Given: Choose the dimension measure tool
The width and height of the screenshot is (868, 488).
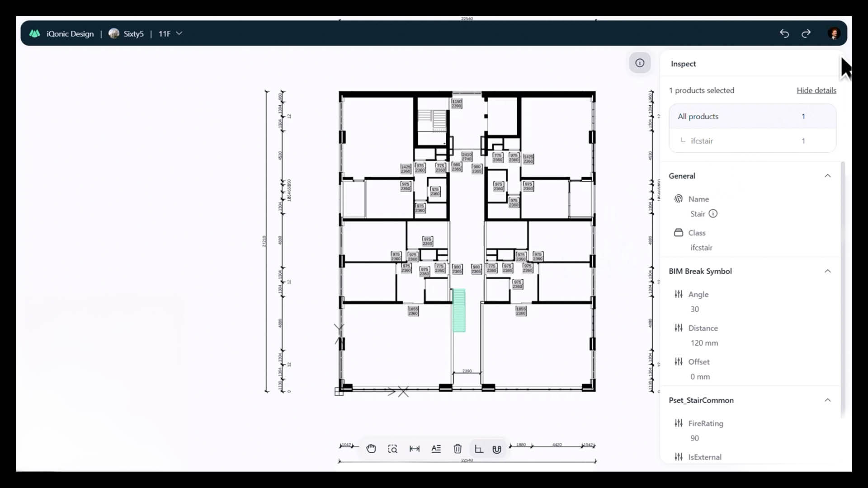Looking at the screenshot, I should coord(414,449).
